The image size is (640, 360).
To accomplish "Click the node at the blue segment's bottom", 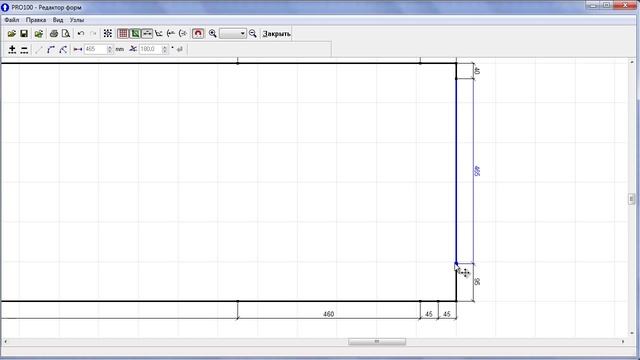I will click(x=456, y=264).
